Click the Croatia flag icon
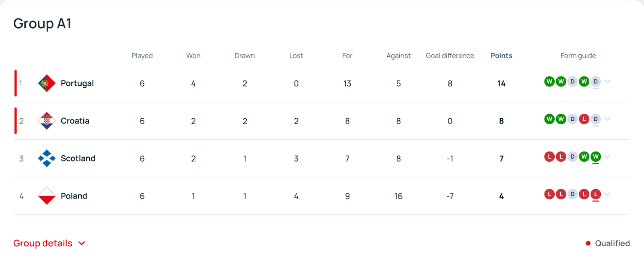Screen dimensions: 644x264 [47, 121]
